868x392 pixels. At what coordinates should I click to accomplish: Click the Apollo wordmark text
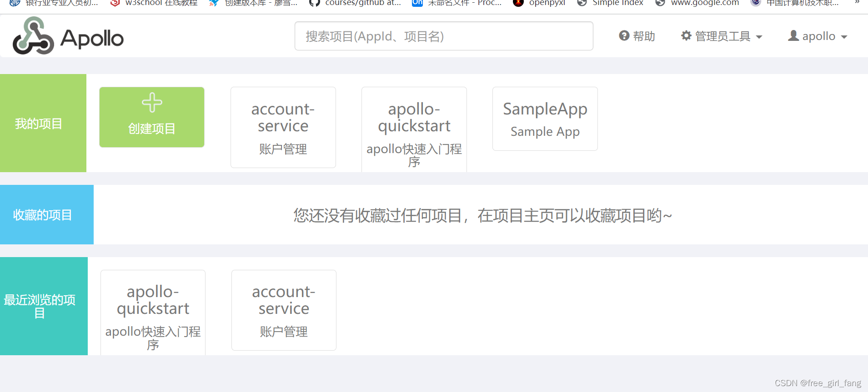[x=92, y=39]
